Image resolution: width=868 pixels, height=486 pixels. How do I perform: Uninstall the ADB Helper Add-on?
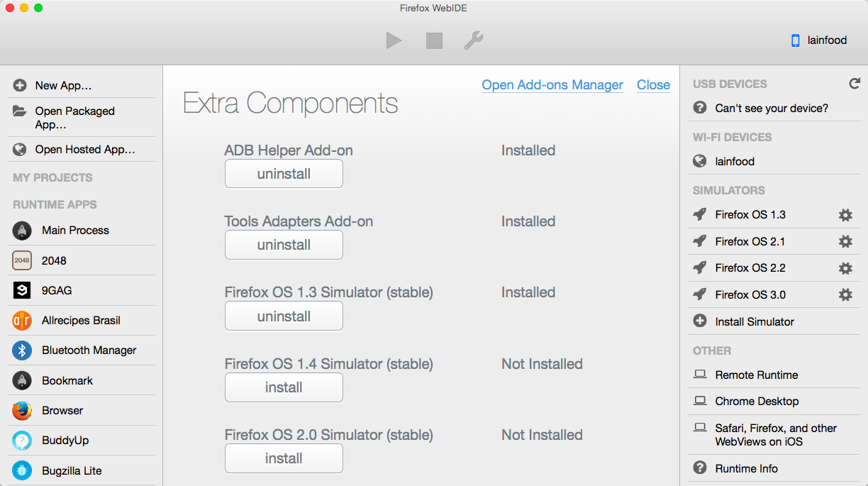click(x=284, y=173)
